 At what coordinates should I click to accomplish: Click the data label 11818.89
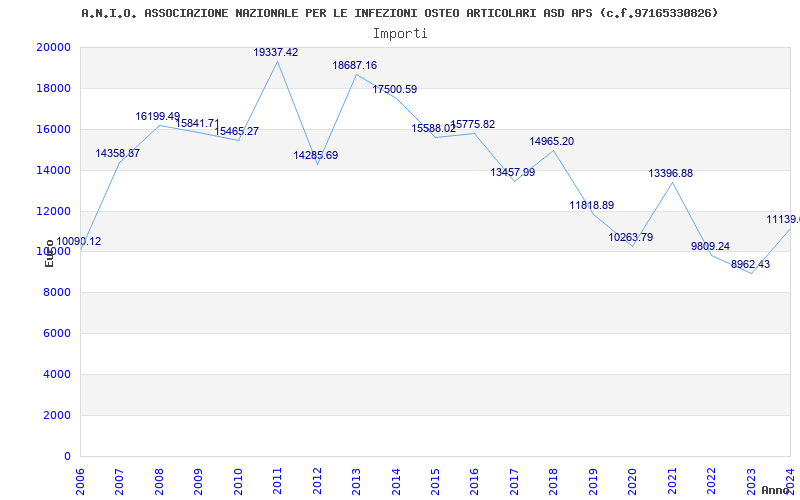click(592, 205)
